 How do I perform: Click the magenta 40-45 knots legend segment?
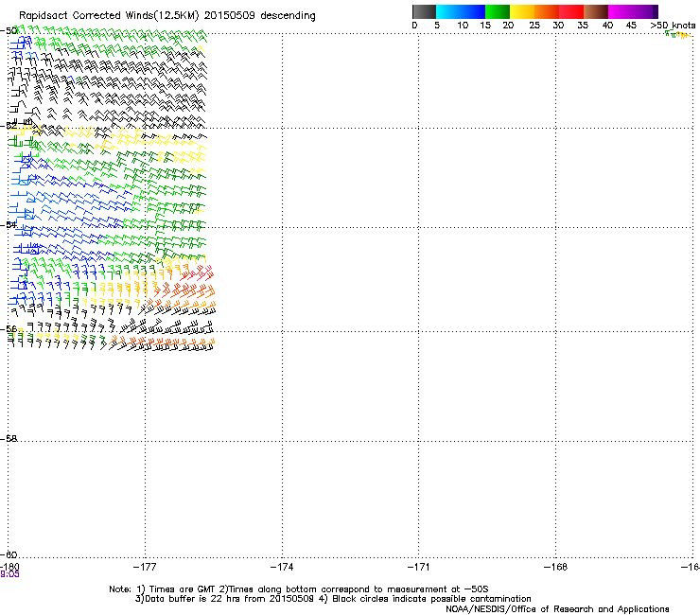[621, 11]
